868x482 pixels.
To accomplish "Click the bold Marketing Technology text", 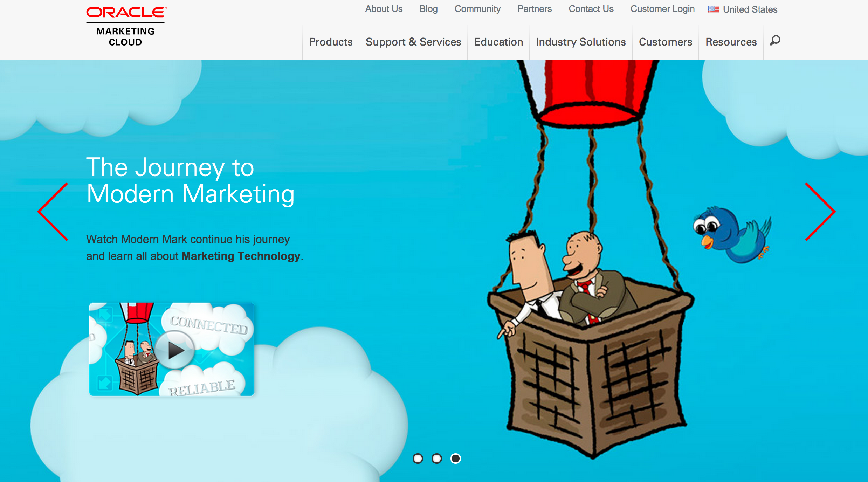I will (241, 256).
